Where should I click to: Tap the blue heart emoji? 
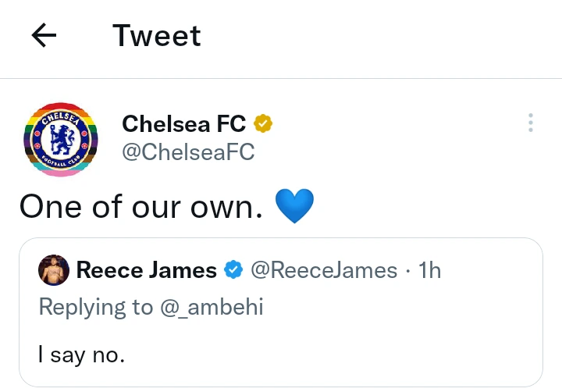[294, 206]
